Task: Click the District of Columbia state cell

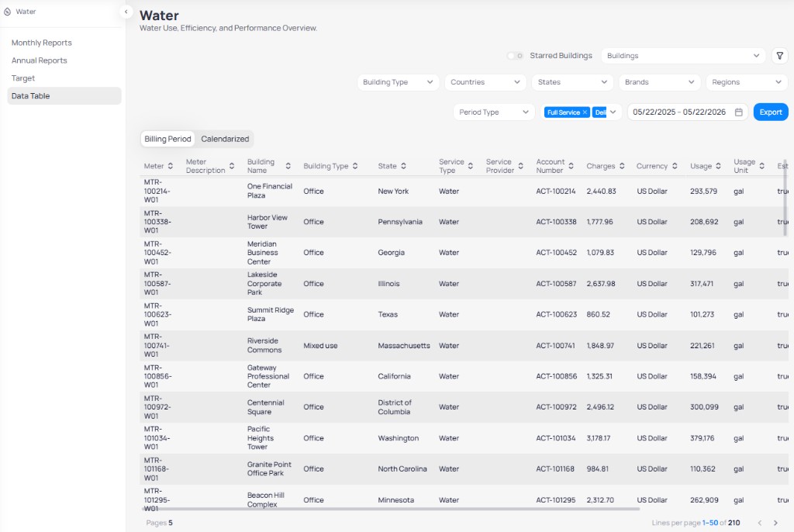Action: click(395, 407)
